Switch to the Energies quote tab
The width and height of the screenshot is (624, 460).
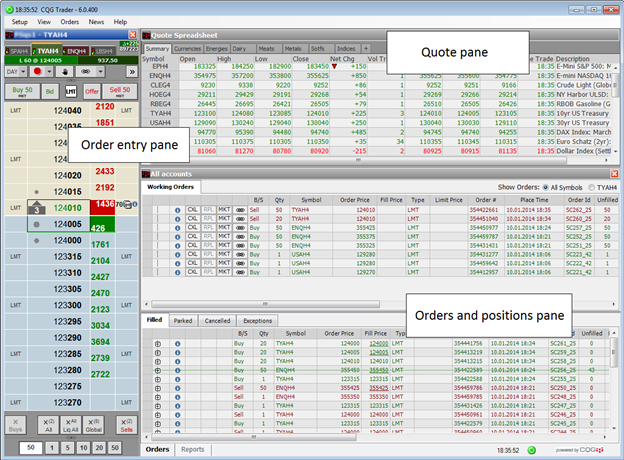[x=217, y=49]
